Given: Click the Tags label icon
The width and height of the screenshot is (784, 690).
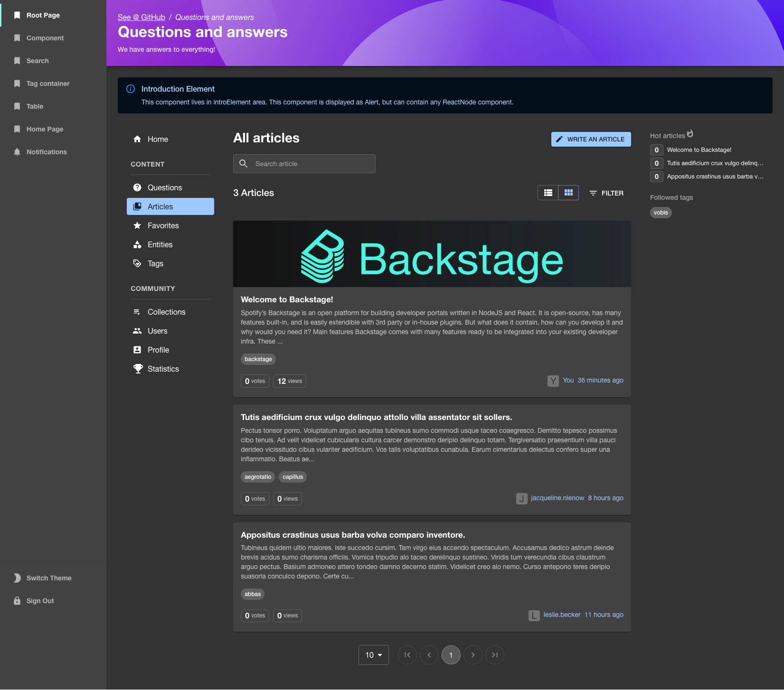Looking at the screenshot, I should click(137, 263).
